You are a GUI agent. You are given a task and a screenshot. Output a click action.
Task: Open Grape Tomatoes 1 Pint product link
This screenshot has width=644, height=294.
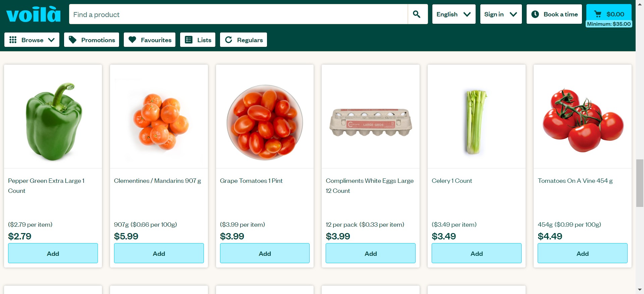251,181
